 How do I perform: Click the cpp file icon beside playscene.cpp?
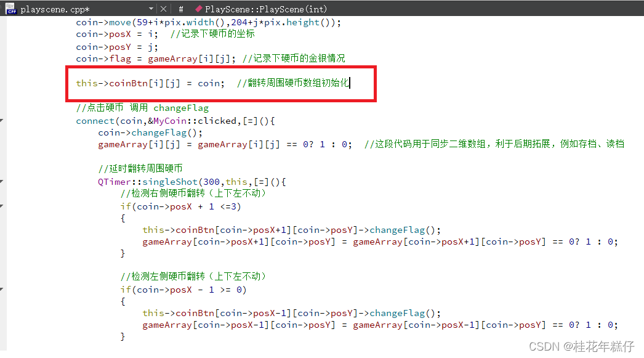(10, 9)
